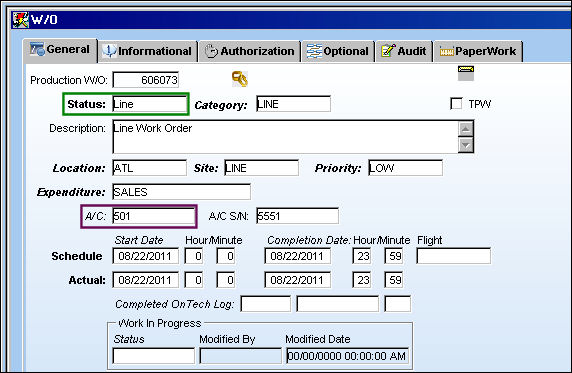Click the Category label
Screen dimensions: 572x373
[221, 105]
